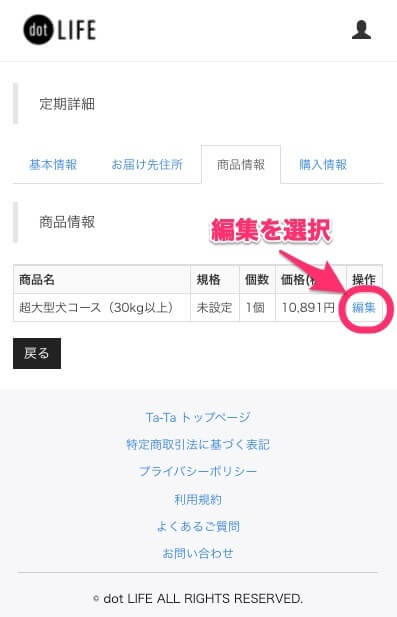Open 特定商取引法に基づく表記 link
This screenshot has width=397, height=617.
point(198,445)
